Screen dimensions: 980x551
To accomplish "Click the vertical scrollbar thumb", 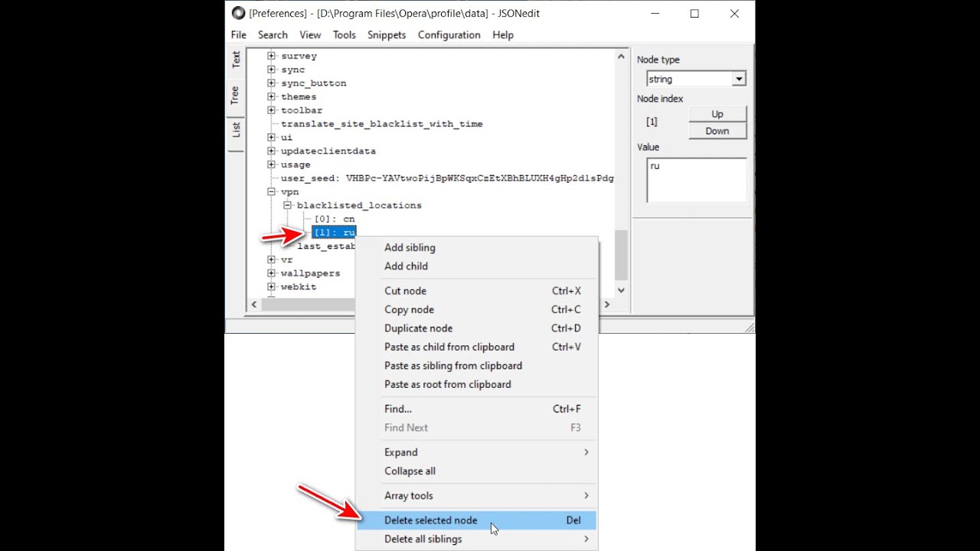I will [621, 255].
